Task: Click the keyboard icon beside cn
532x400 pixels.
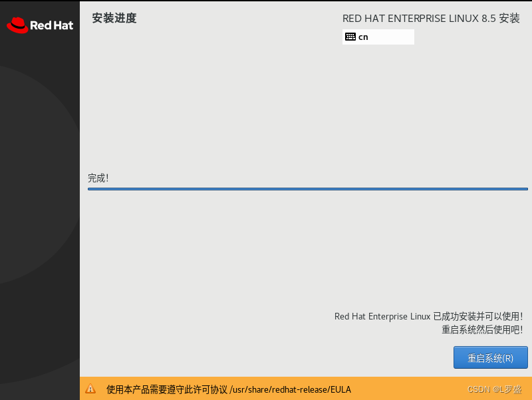Action: pos(350,37)
